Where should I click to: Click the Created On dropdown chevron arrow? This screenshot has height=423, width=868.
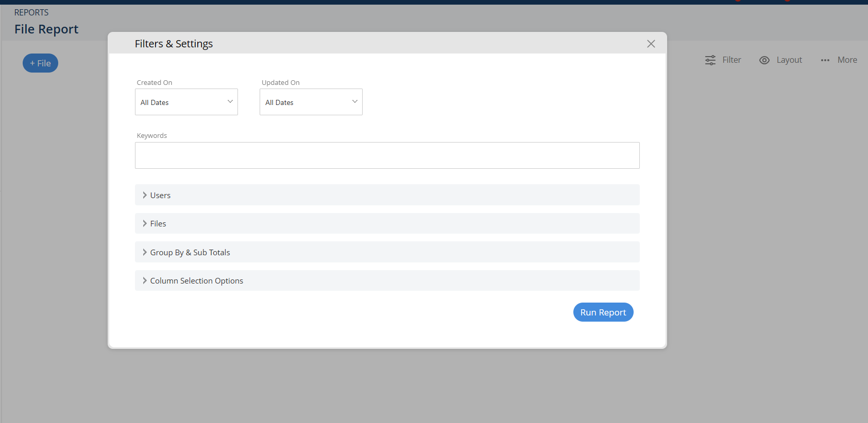230,101
